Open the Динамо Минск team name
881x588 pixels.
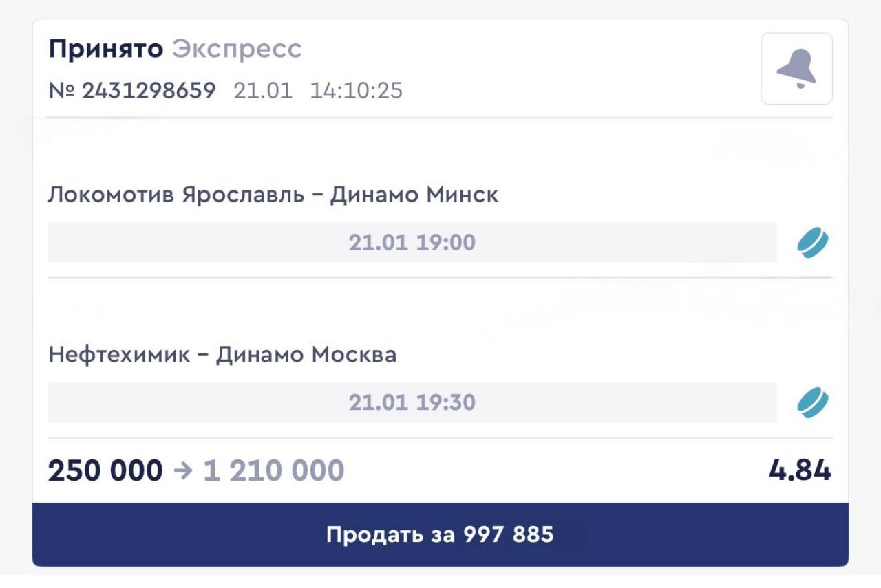414,195
